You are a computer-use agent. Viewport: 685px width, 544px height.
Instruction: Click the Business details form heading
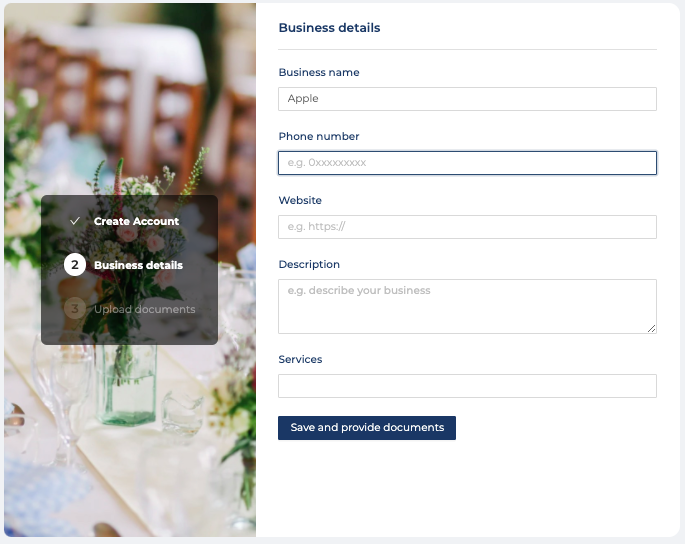click(329, 28)
